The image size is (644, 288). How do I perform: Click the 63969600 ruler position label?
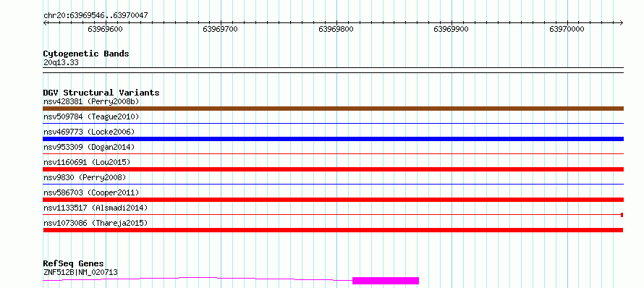[x=105, y=29]
